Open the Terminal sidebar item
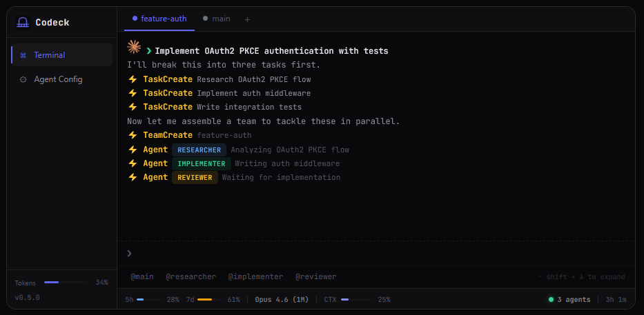Viewport: 644px width, 315px height. point(61,55)
